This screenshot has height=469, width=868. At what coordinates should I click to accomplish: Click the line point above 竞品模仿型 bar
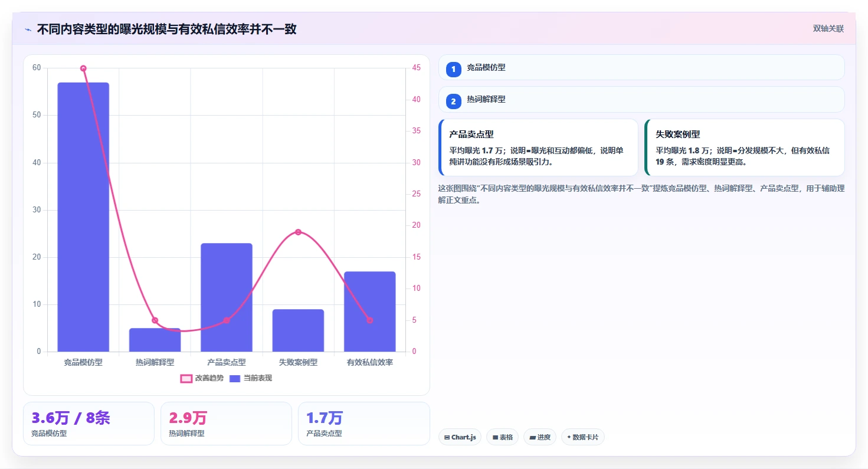coord(83,68)
